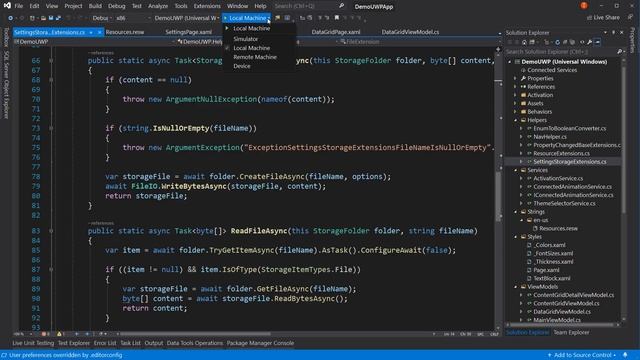Viewport: 640px width, 360px height.
Task: Click the Home icon in Solution Explorer toolbar
Action: 524,42
